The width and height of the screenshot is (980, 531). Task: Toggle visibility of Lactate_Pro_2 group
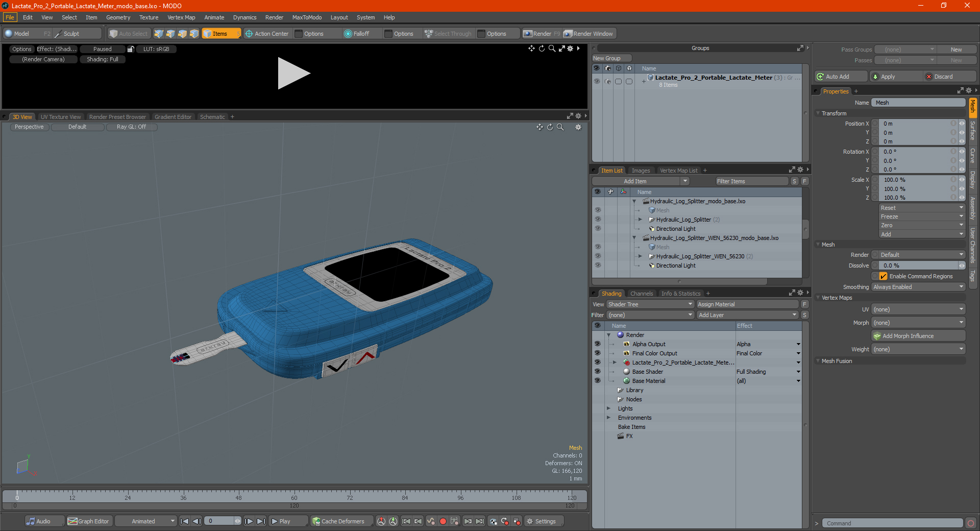597,81
